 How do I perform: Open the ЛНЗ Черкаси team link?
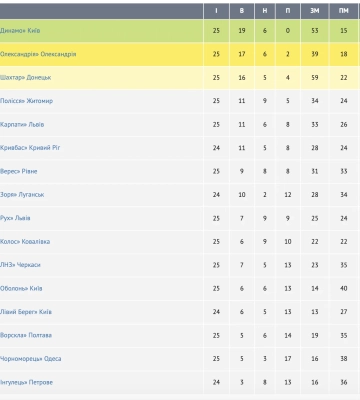click(20, 265)
